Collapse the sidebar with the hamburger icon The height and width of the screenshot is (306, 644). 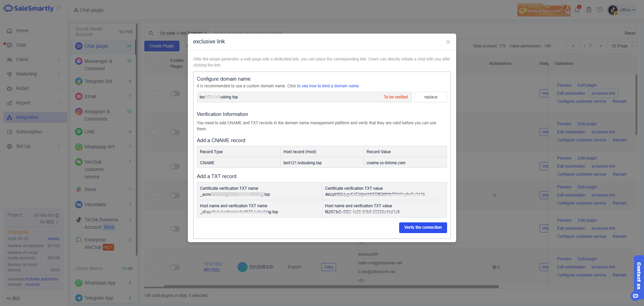pos(59,8)
